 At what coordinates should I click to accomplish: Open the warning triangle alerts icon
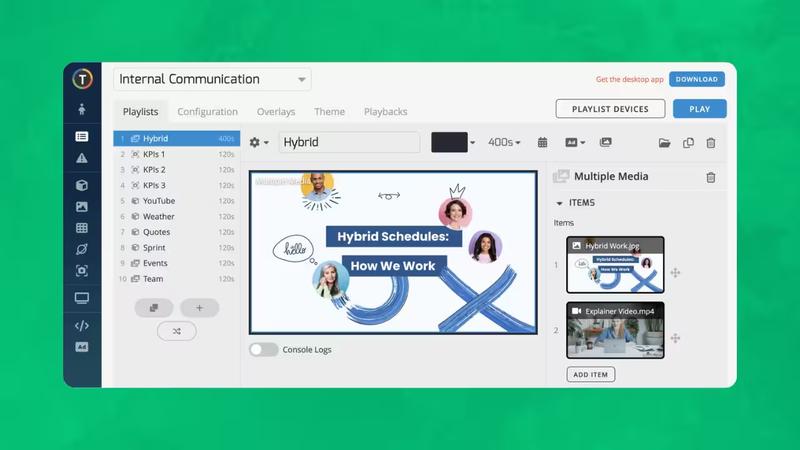coord(82,158)
